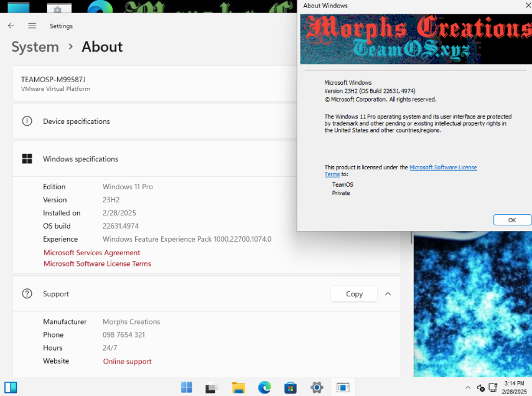Select the 'Version 23H2' value in Settings
This screenshot has width=532, height=396.
111,200
